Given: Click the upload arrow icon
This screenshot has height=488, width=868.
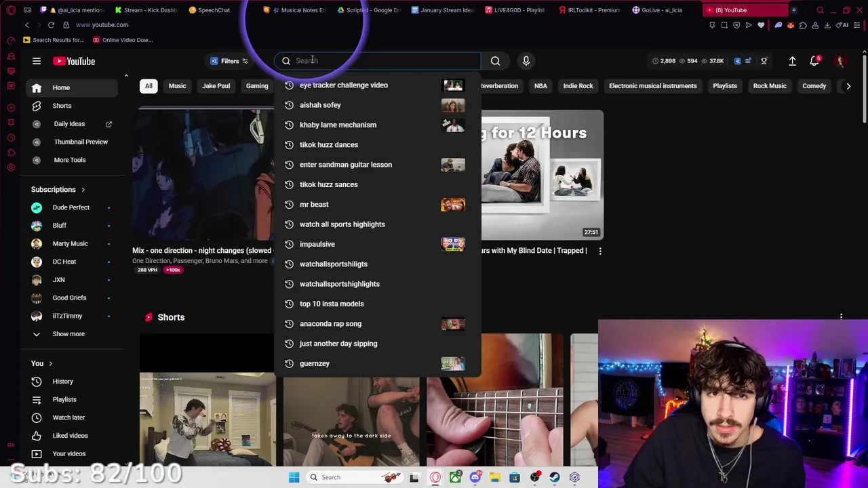Looking at the screenshot, I should [x=792, y=61].
